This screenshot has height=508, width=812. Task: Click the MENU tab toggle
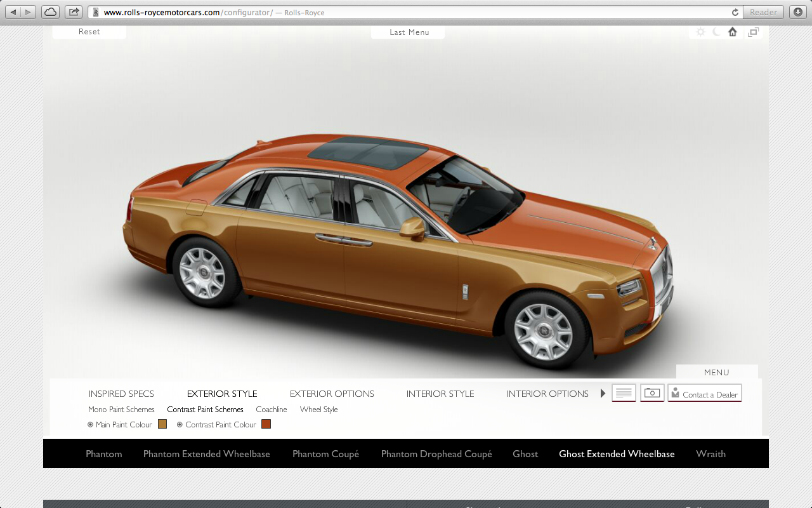(x=717, y=372)
